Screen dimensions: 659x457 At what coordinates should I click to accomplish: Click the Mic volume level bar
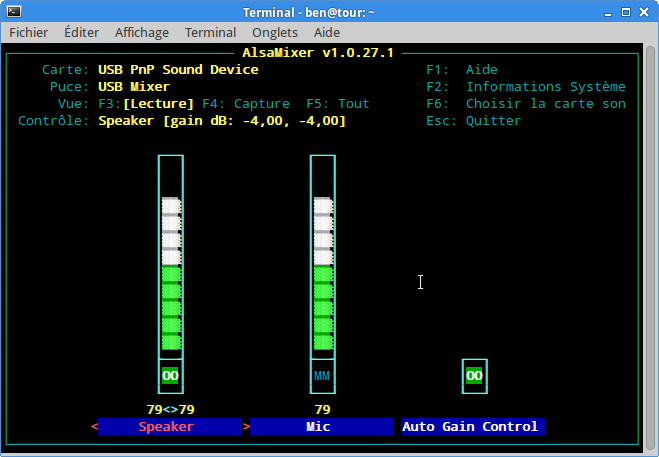point(322,256)
